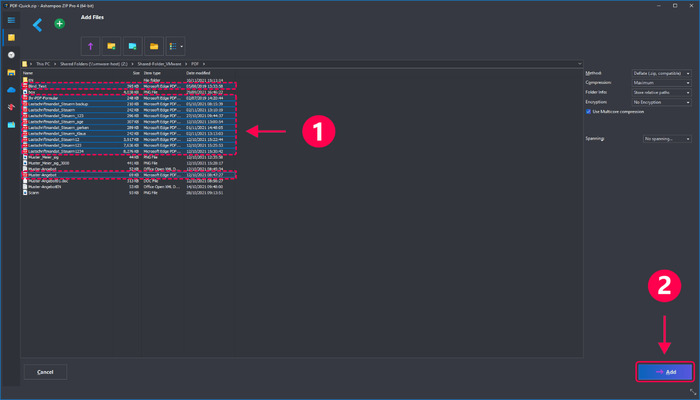Click the PDF icon of Blind_Text
Image resolution: width=700 pixels, height=400 pixels.
pyautogui.click(x=25, y=86)
